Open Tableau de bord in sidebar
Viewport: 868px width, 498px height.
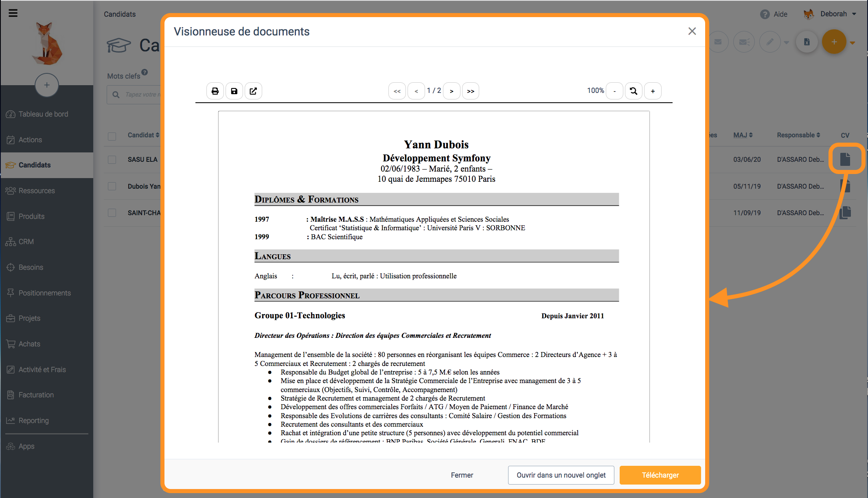47,114
